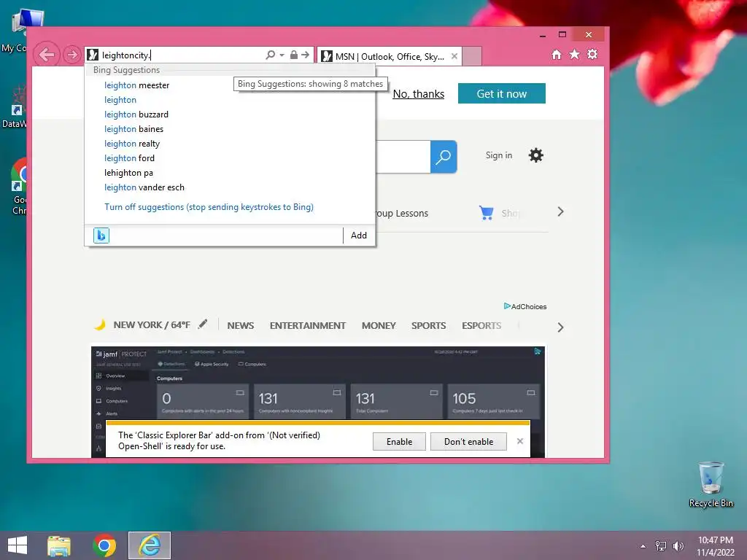The image size is (747, 560).
Task: Click Add search provider button
Action: coord(359,236)
